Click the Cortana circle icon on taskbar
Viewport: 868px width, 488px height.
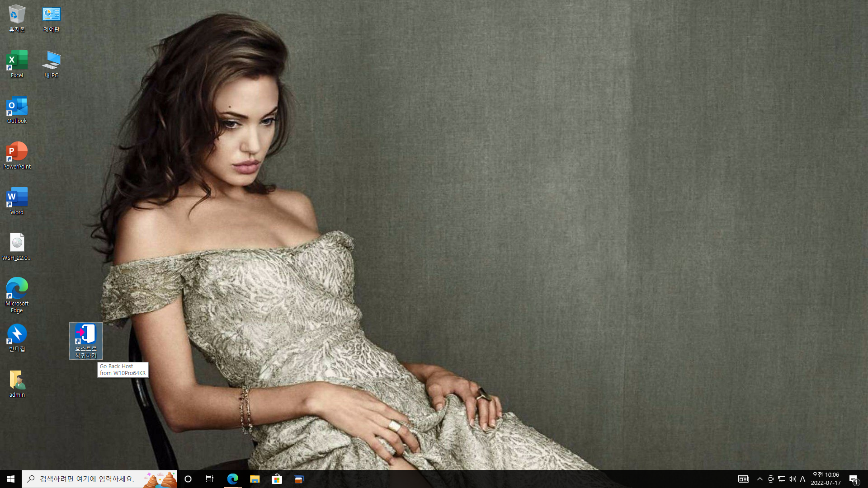(x=188, y=479)
